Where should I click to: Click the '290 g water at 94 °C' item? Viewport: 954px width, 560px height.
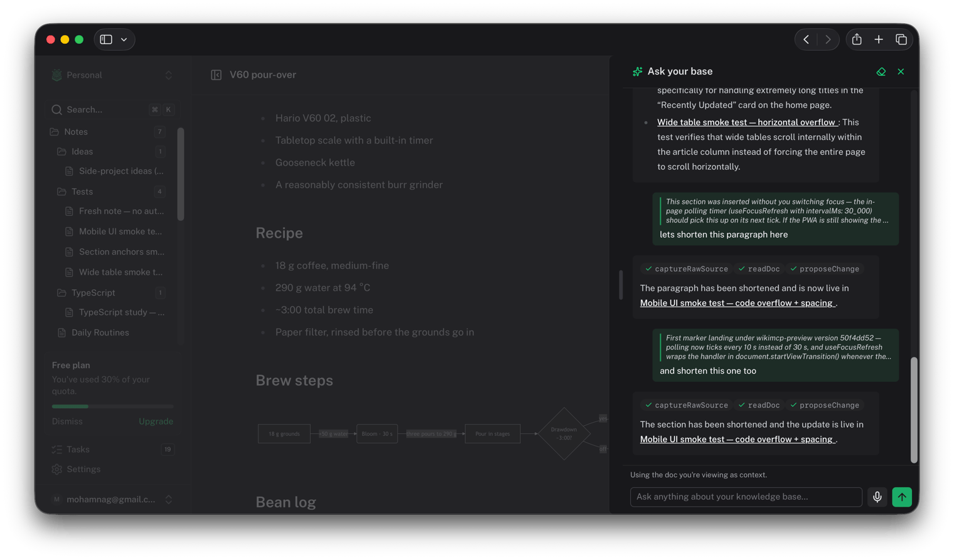point(323,288)
